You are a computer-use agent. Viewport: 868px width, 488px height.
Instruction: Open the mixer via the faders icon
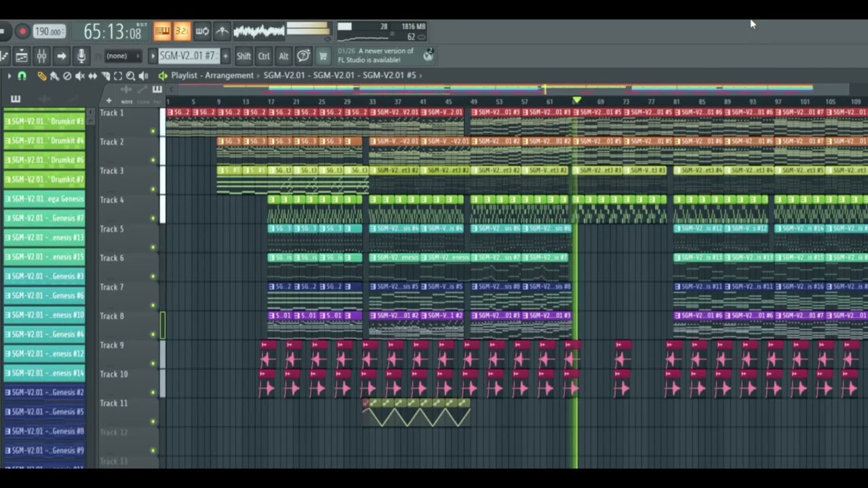(x=41, y=56)
